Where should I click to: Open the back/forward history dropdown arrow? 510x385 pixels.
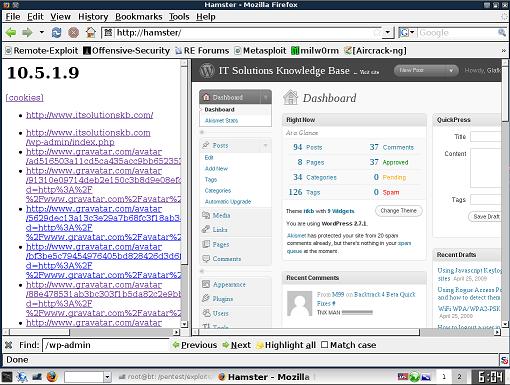(42, 33)
